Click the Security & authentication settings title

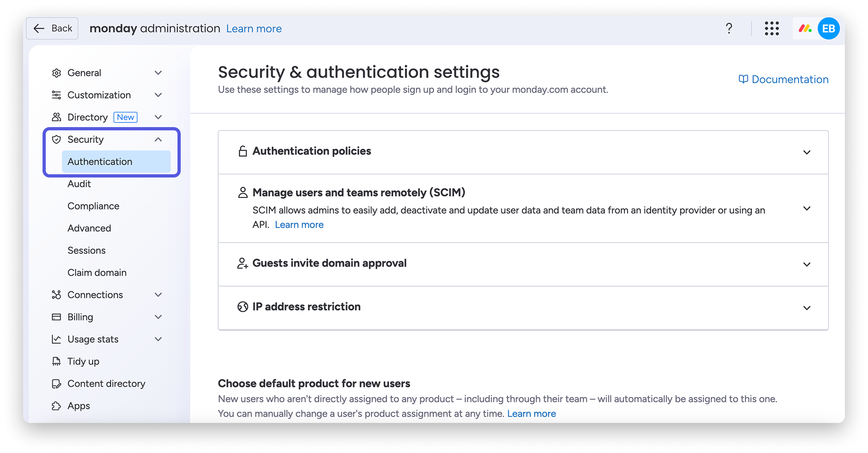point(359,72)
